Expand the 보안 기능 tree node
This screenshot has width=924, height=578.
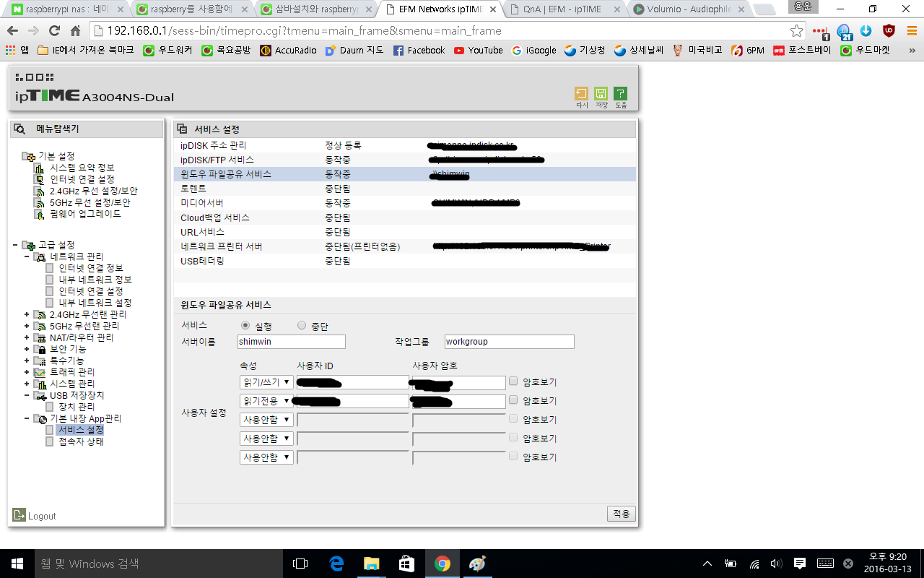[x=27, y=349]
